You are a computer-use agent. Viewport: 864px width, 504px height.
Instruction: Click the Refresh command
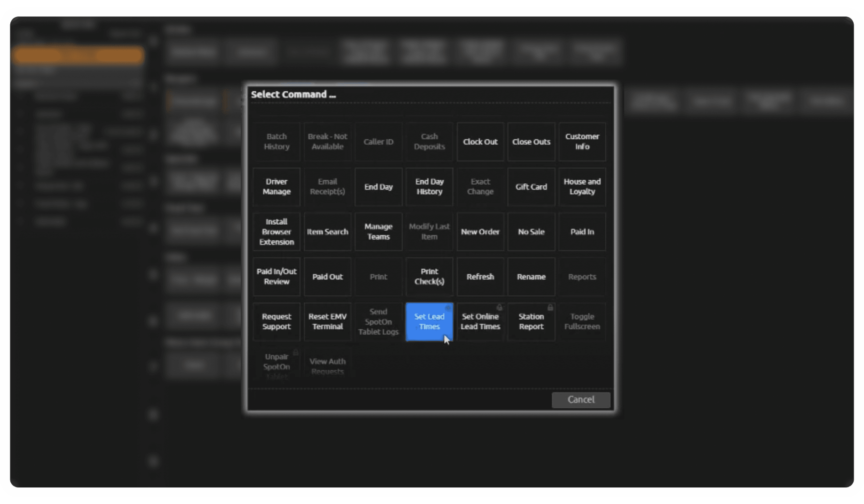point(480,277)
